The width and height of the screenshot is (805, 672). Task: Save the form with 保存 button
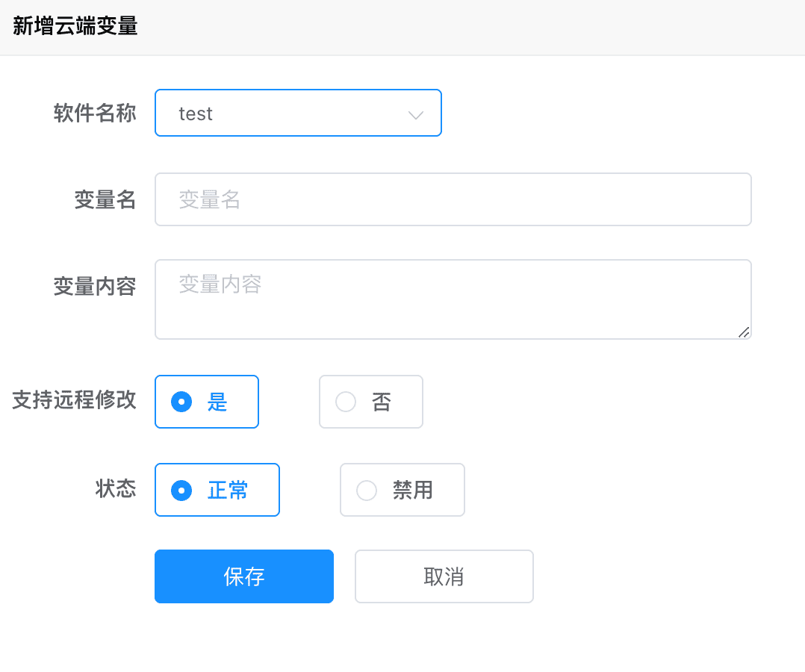coord(244,576)
